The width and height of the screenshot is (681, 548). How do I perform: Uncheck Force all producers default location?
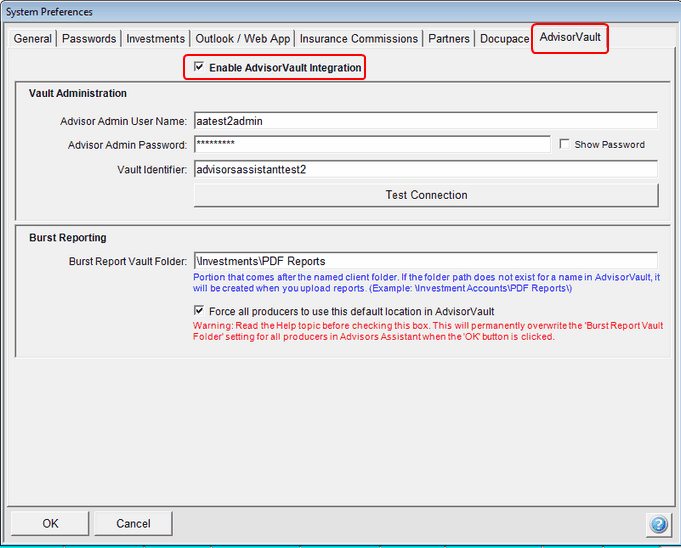tap(200, 311)
